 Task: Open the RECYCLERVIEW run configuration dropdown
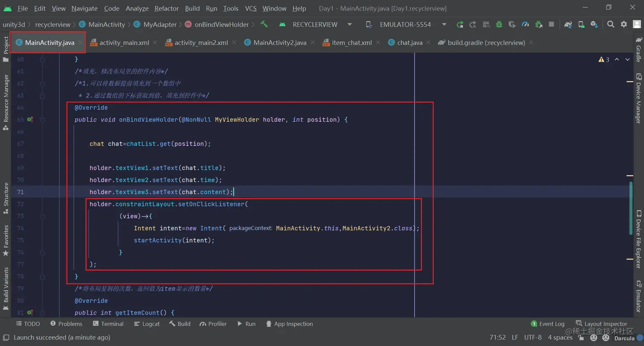coord(315,25)
